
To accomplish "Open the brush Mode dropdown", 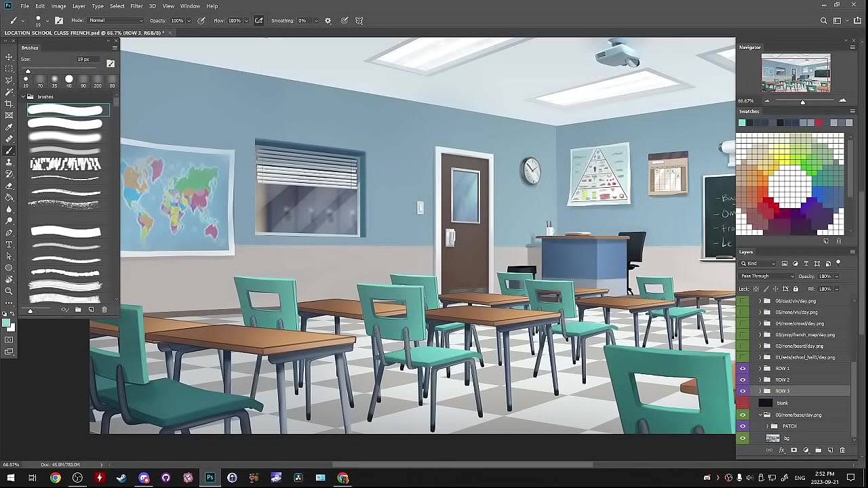I will pos(116,21).
